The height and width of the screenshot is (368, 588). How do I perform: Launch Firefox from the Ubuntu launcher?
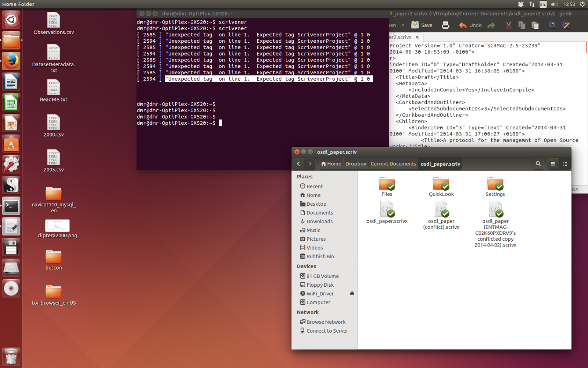pyautogui.click(x=11, y=61)
